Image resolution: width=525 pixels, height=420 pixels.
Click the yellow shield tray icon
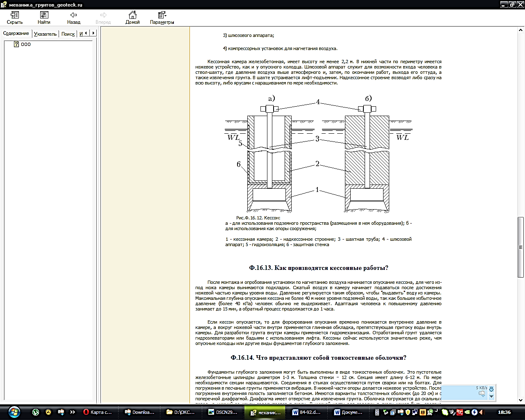408,412
